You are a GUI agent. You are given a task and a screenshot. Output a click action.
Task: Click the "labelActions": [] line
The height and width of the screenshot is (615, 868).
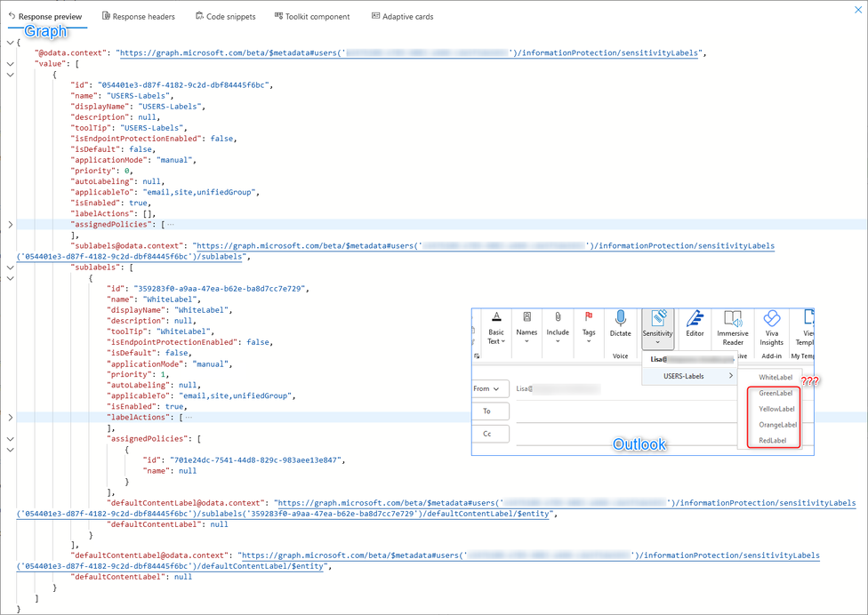[113, 213]
